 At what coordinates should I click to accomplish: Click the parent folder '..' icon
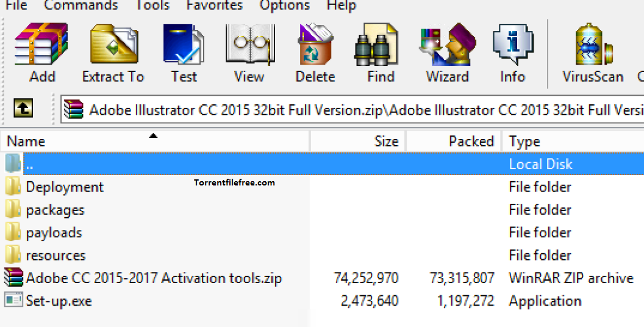[x=13, y=163]
